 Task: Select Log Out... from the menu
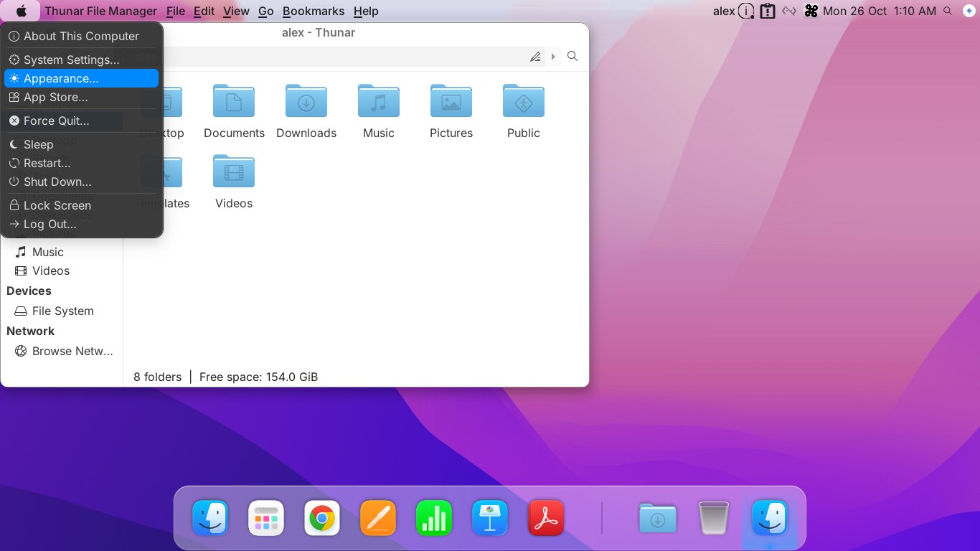point(81,224)
